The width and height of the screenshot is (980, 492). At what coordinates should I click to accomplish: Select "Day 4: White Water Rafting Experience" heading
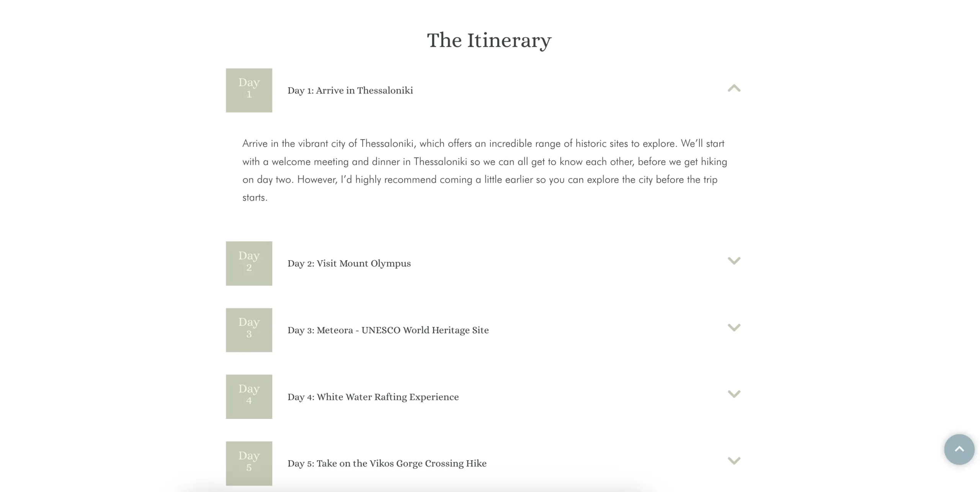373,397
